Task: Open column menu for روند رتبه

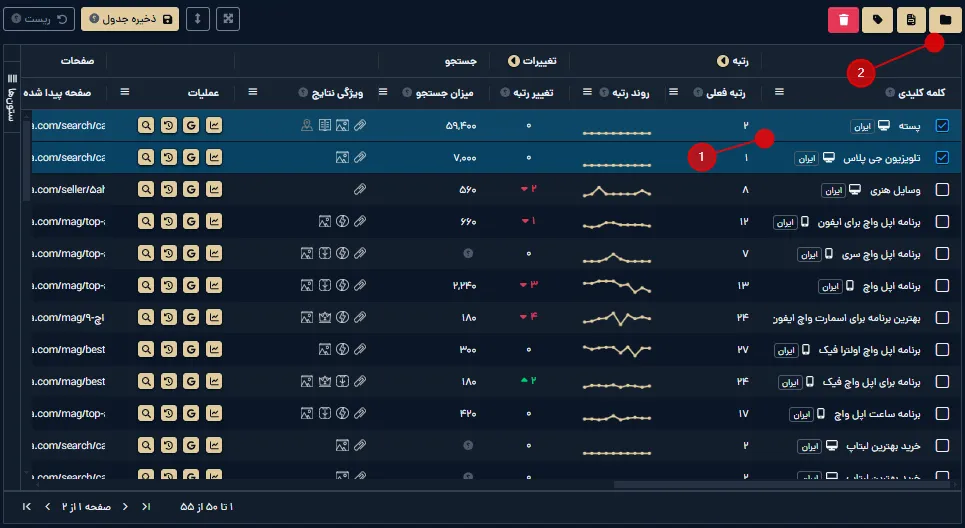Action: tap(587, 92)
